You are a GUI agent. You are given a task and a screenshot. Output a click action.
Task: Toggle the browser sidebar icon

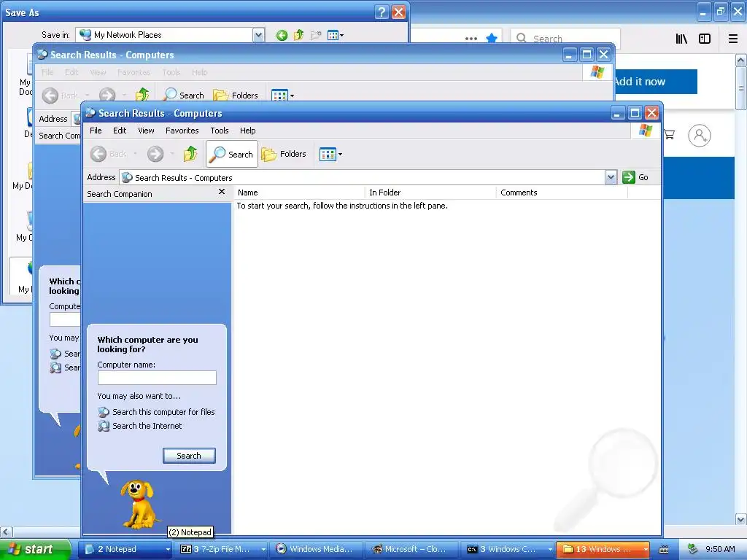pos(705,39)
